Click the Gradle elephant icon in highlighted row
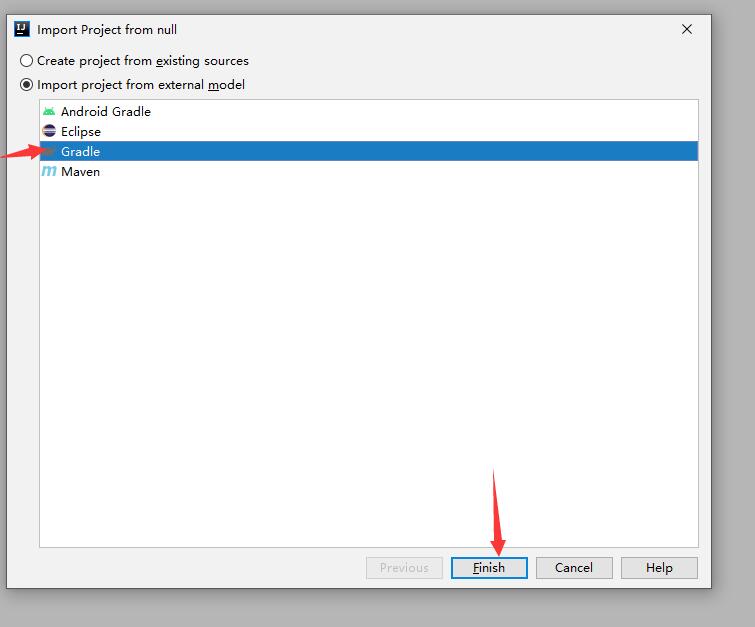This screenshot has height=627, width=755. (49, 151)
